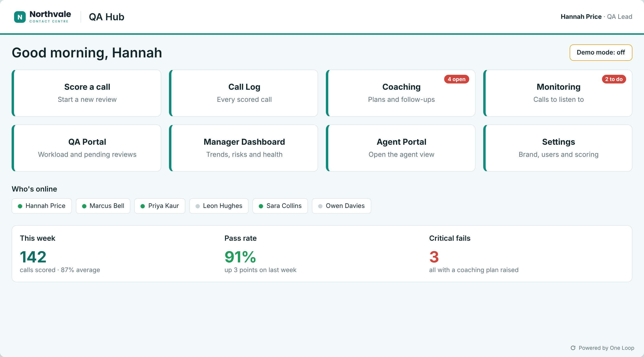Click the Good morning, Hannah heading

pos(87,53)
